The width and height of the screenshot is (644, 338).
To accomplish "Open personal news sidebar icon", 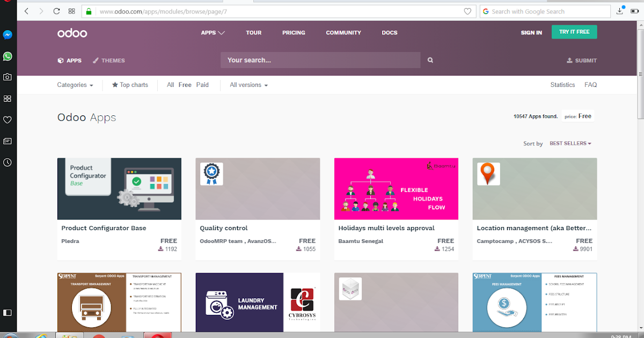I will click(8, 141).
